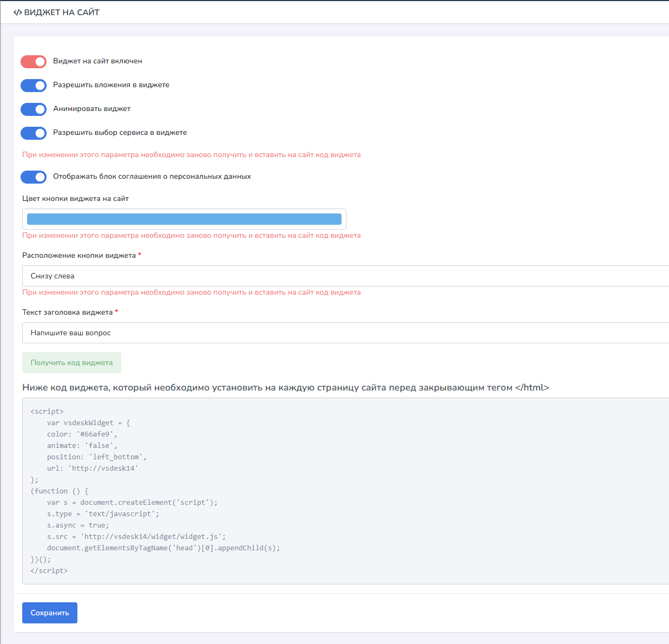Click the 'Цвет кнопки виджета на сайт' label
This screenshot has height=644, width=669.
click(x=75, y=199)
